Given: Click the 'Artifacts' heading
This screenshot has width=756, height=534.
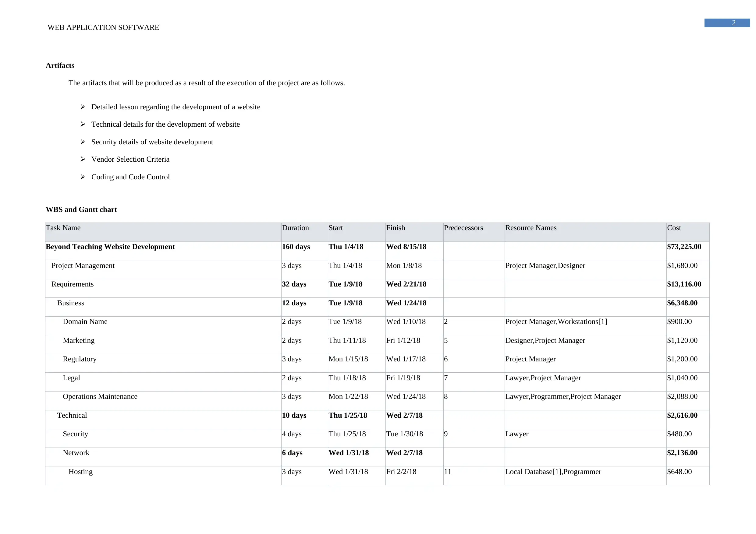Looking at the screenshot, I should coord(60,65).
